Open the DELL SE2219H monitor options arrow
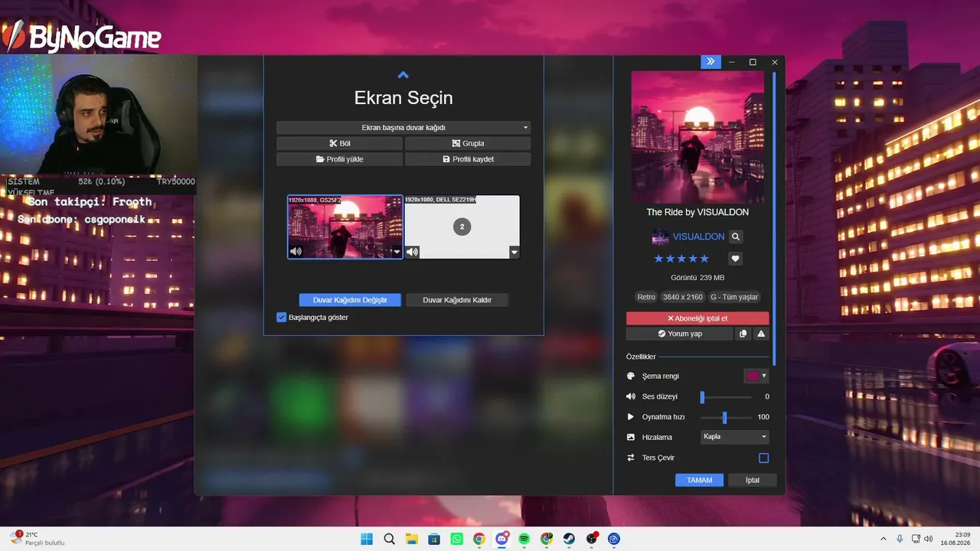980x551 pixels. click(x=514, y=252)
